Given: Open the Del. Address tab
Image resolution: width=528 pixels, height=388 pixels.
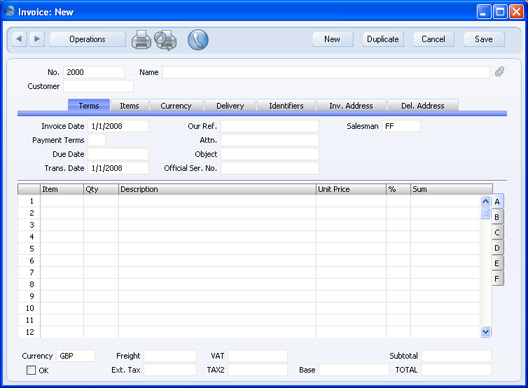Looking at the screenshot, I should pyautogui.click(x=423, y=105).
